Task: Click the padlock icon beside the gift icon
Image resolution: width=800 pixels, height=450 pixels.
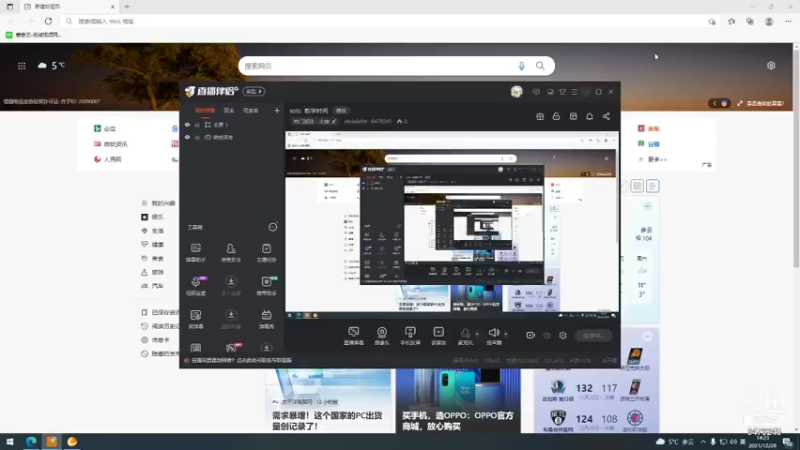Action: 556,116
